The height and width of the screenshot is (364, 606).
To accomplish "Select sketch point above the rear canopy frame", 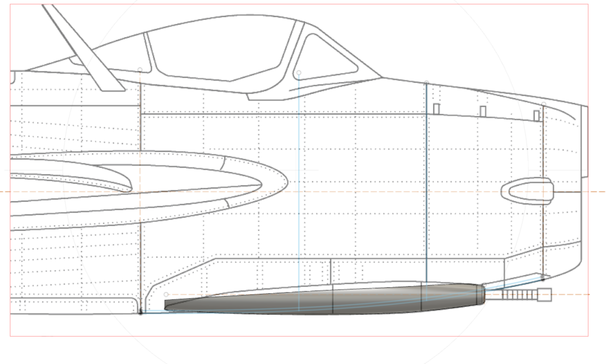I will (140, 70).
